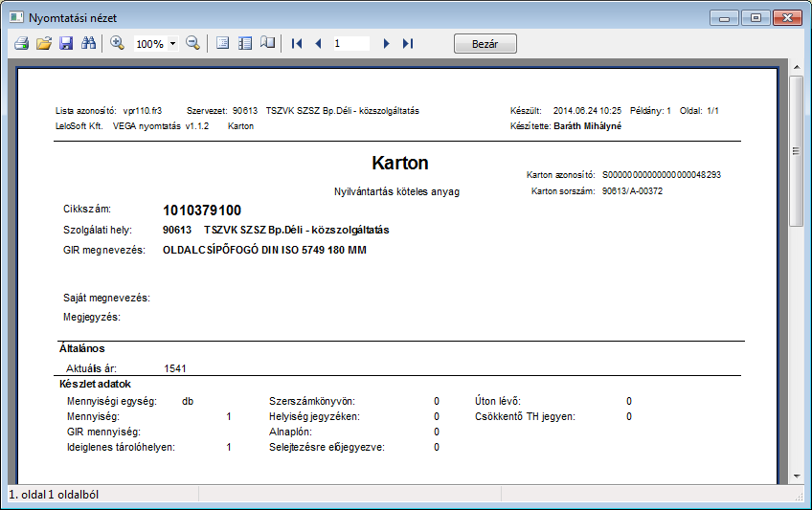Maximize the Nyomtatási nézet window
812x510 pixels.
[x=756, y=18]
